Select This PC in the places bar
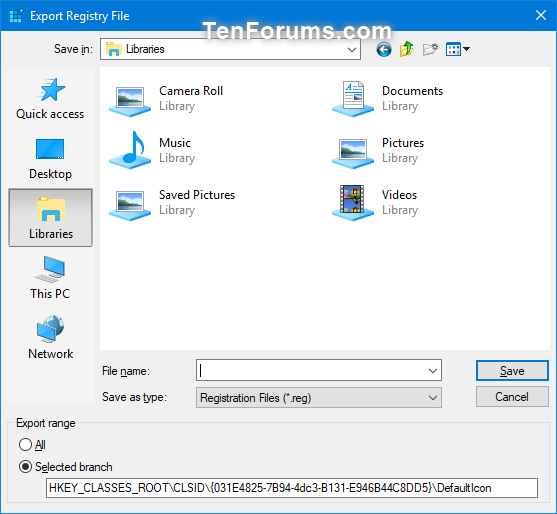The height and width of the screenshot is (514, 557). 50,278
